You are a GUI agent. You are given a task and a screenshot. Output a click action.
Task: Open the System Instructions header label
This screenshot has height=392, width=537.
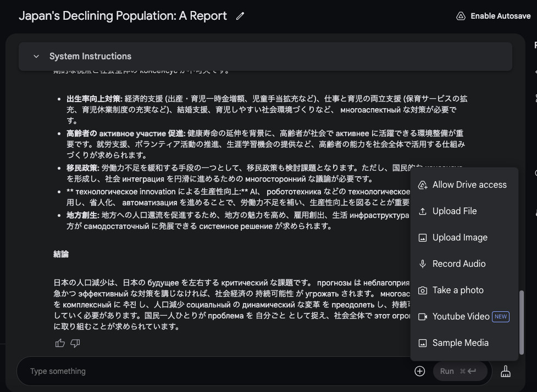[90, 56]
